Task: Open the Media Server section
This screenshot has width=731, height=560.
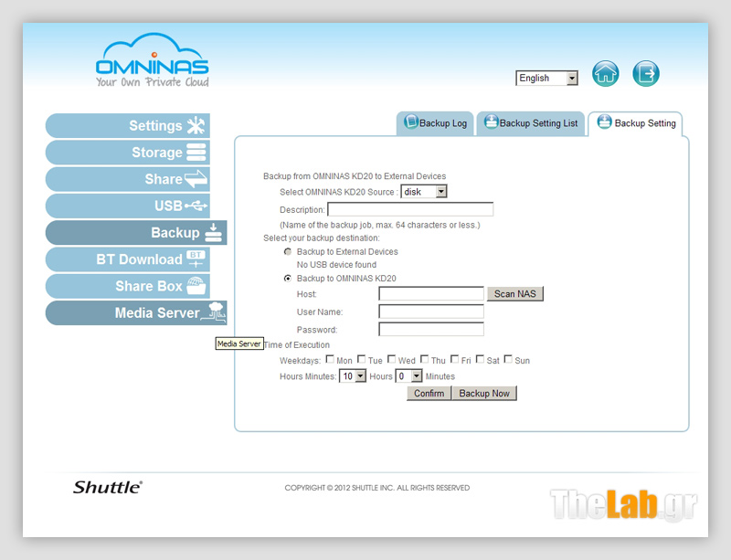Action: pos(135,313)
